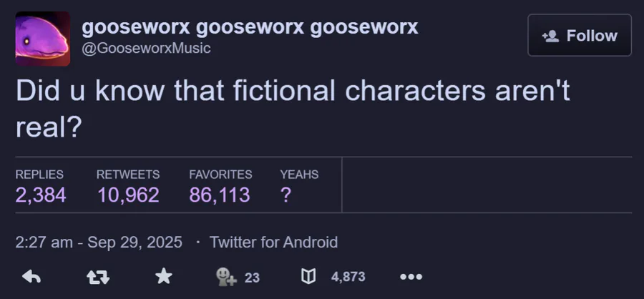644x299 pixels.
Task: Click the Yeahs question mark count
Action: [x=286, y=195]
